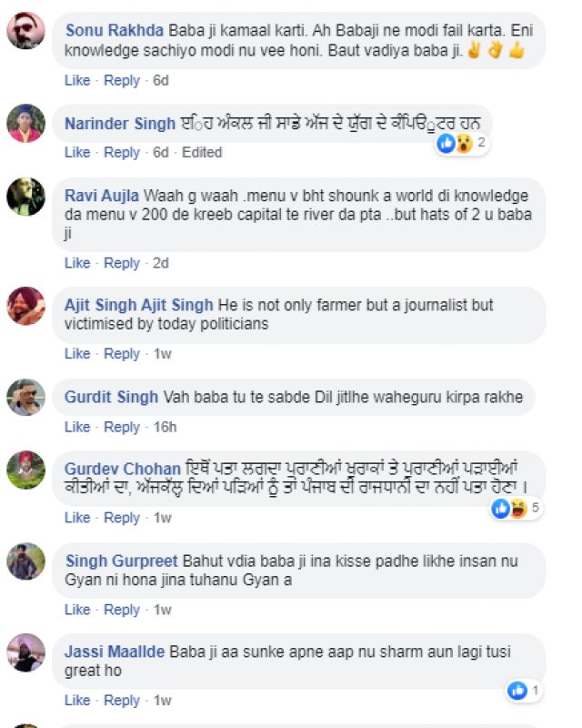Click the thumbs up icon on Jassi Maallde's comment
The width and height of the screenshot is (582, 728).
coord(518,691)
